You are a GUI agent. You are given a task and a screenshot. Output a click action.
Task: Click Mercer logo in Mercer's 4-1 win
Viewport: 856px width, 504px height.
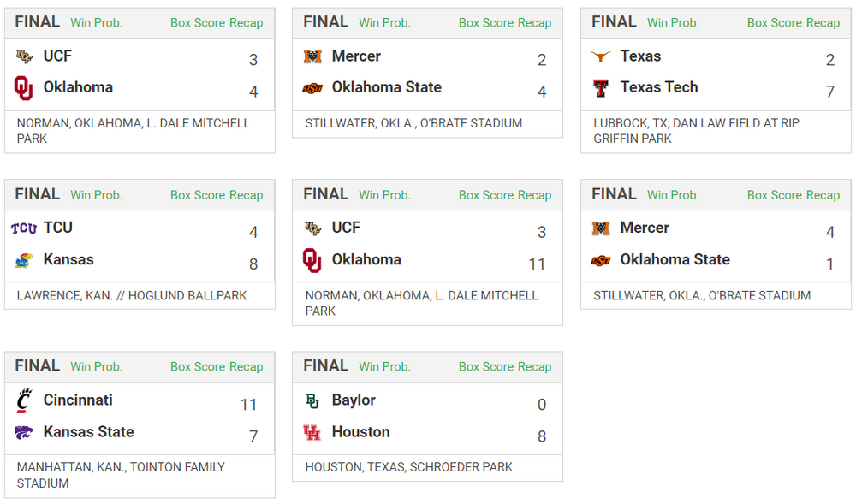(600, 228)
